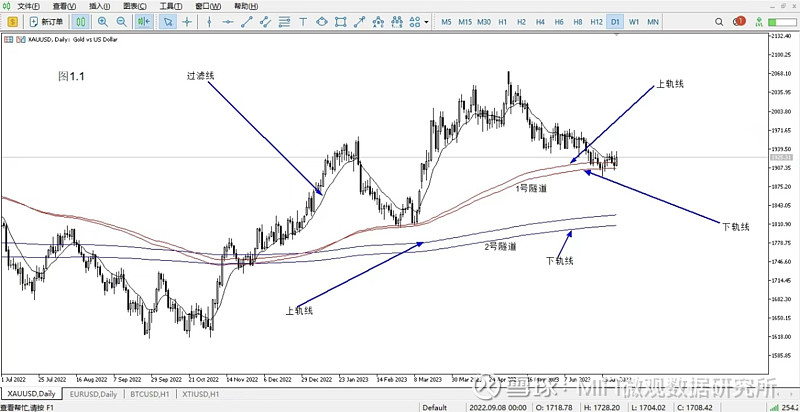The height and width of the screenshot is (412, 800).
Task: Select the Elliott wave ABC tool
Action: coord(378,22)
